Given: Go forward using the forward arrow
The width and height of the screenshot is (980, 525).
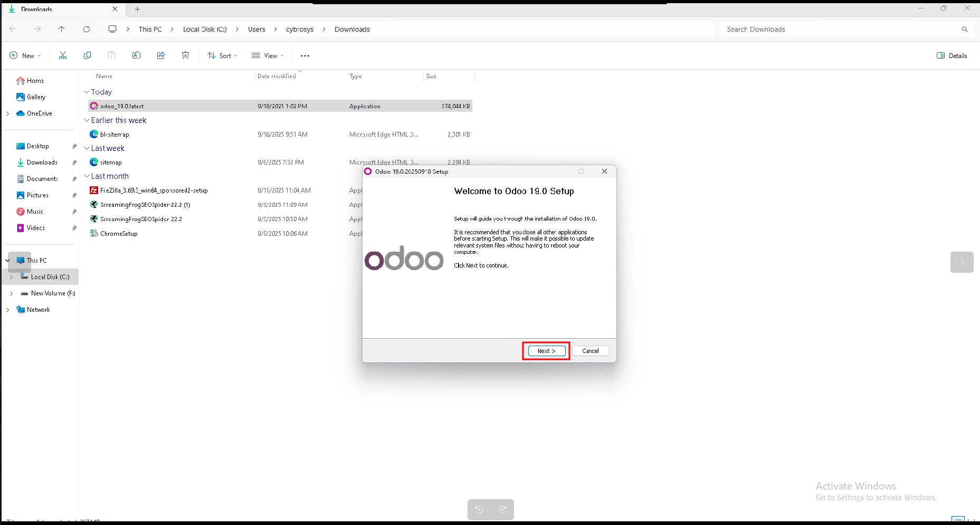Looking at the screenshot, I should 37,29.
